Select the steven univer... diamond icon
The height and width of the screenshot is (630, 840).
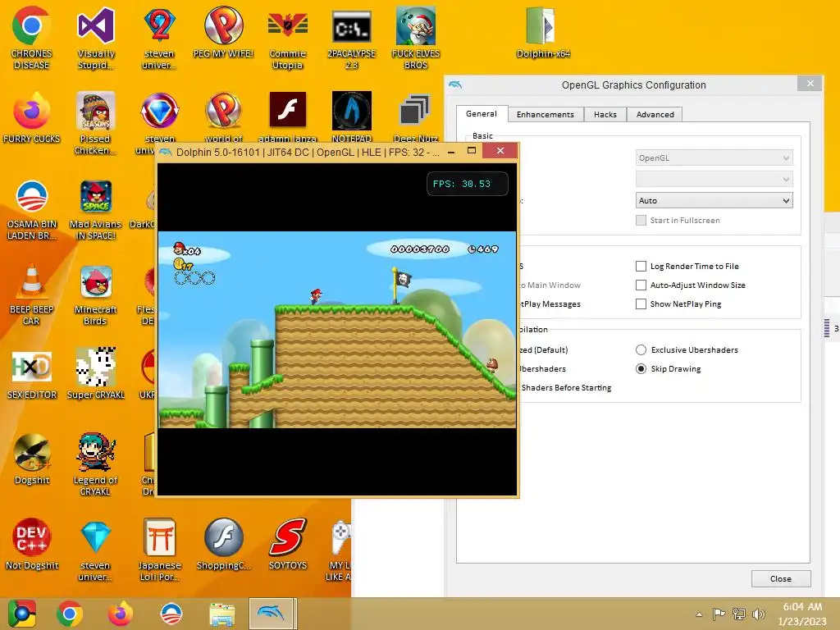click(x=95, y=550)
